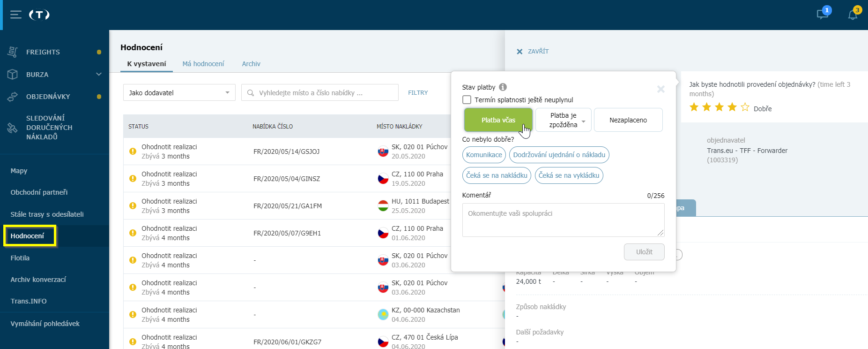
Task: Switch to K vystavení tab
Action: pyautogui.click(x=147, y=64)
